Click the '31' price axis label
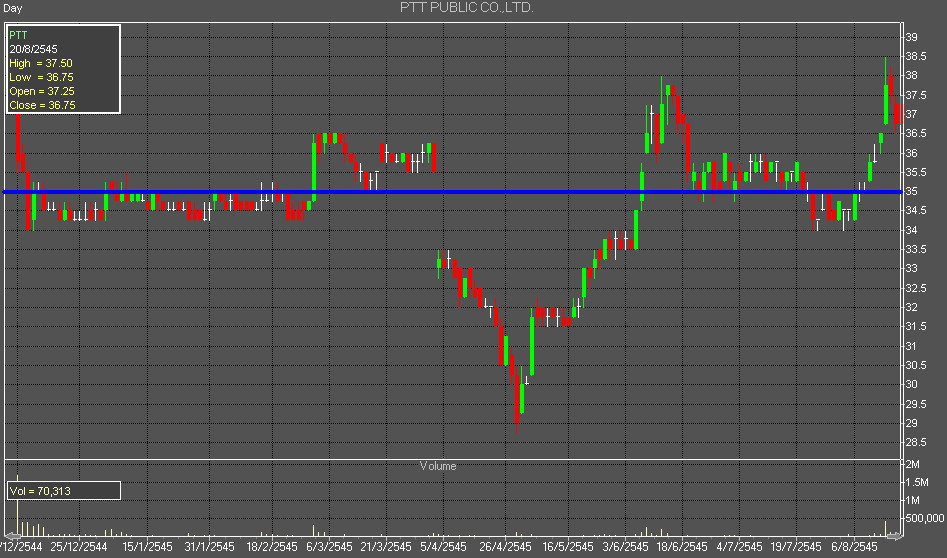 click(x=911, y=345)
